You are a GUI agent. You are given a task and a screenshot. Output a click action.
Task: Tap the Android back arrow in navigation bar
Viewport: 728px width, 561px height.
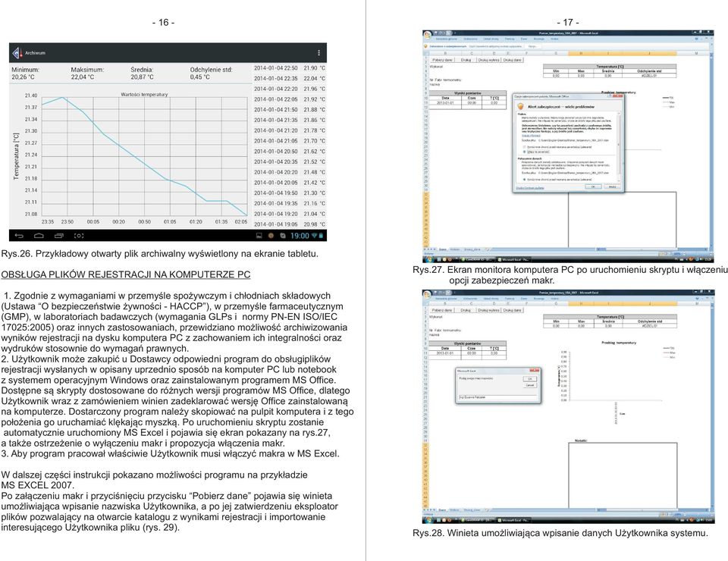coord(19,236)
